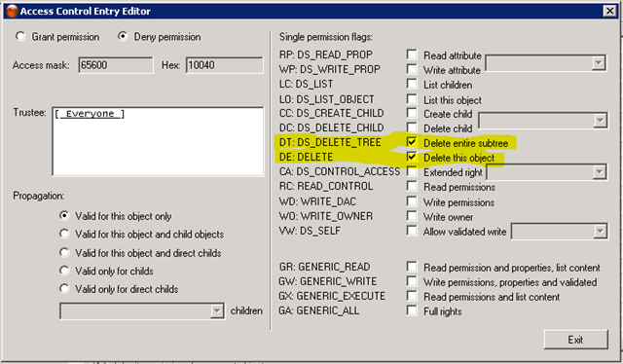The image size is (623, 364).
Task: Click the LC: DS_LIST label
Action: [x=306, y=84]
